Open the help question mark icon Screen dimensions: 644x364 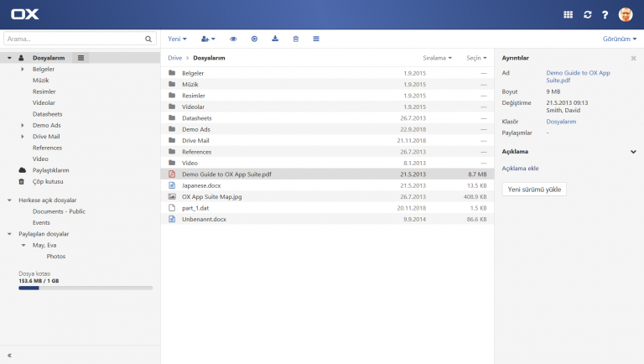605,14
